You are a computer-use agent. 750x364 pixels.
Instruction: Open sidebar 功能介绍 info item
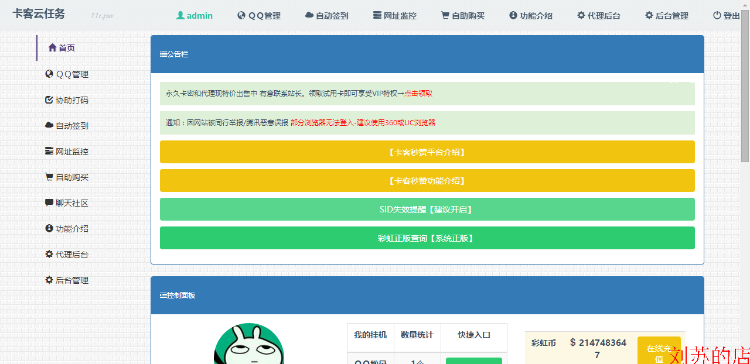point(66,229)
